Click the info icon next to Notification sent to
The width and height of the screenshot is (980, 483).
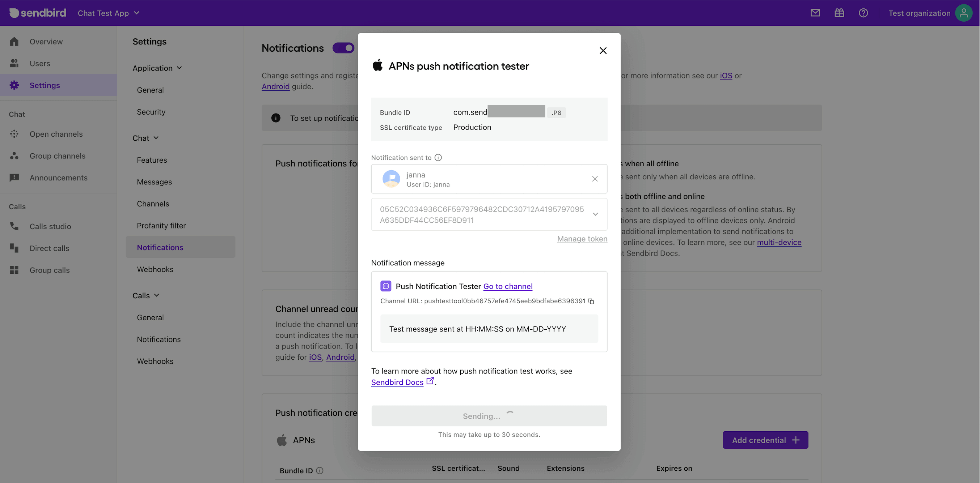pos(438,157)
